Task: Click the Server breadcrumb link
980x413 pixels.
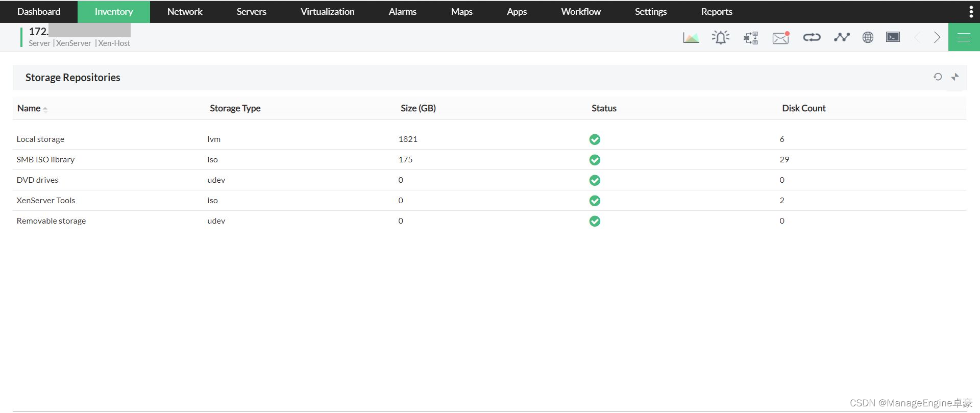Action: click(x=40, y=43)
